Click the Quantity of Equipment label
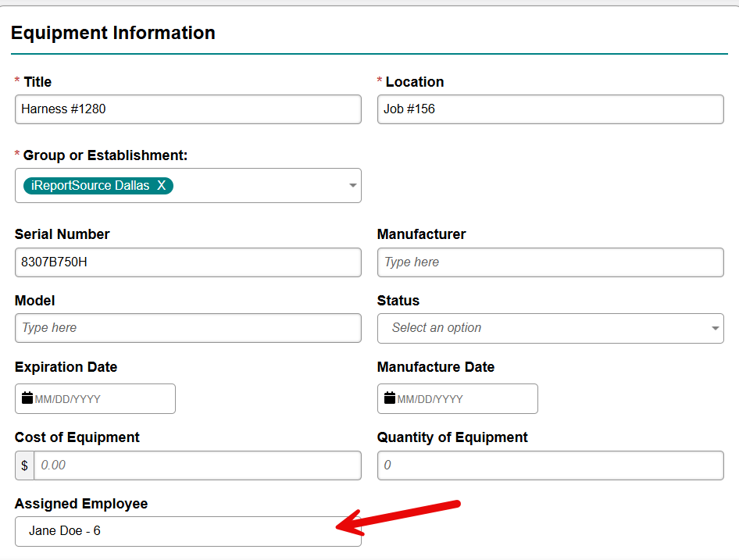The height and width of the screenshot is (560, 739). coord(452,437)
